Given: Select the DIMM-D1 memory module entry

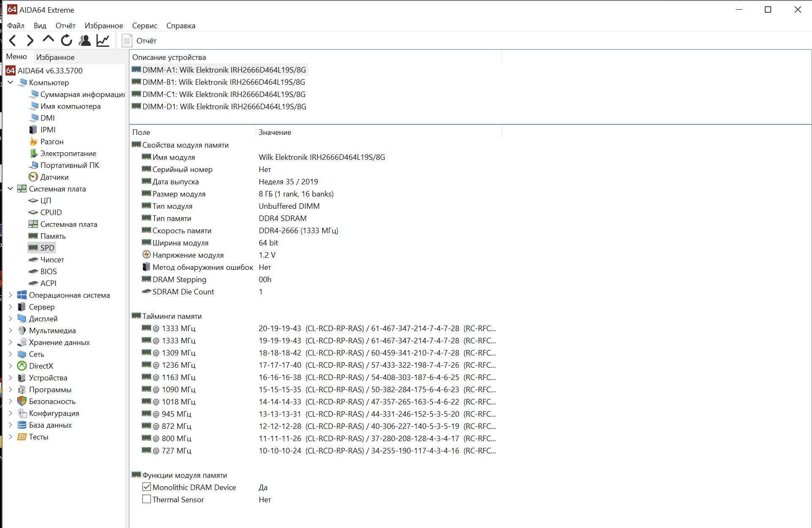Looking at the screenshot, I should pyautogui.click(x=219, y=106).
